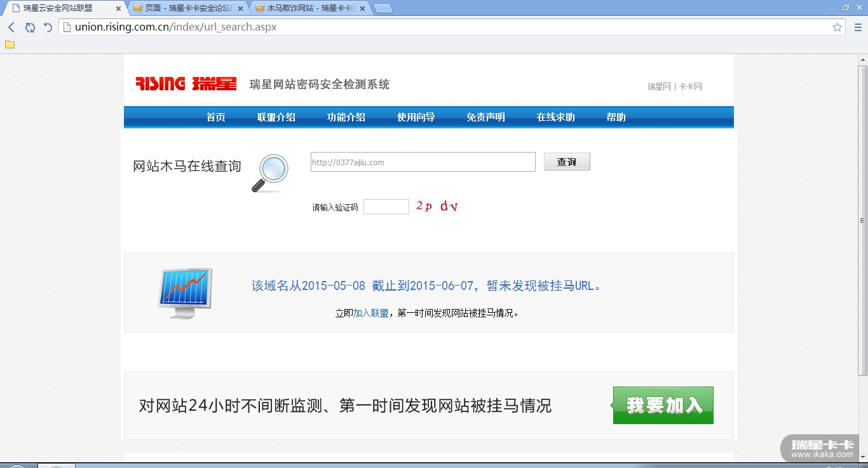This screenshot has width=868, height=468.
Task: Click the 瑞星网站密码安全检测系统 title text
Action: [320, 85]
